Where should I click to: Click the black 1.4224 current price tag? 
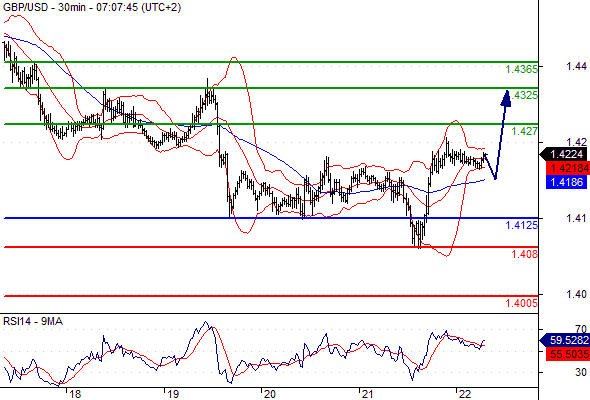[564, 154]
